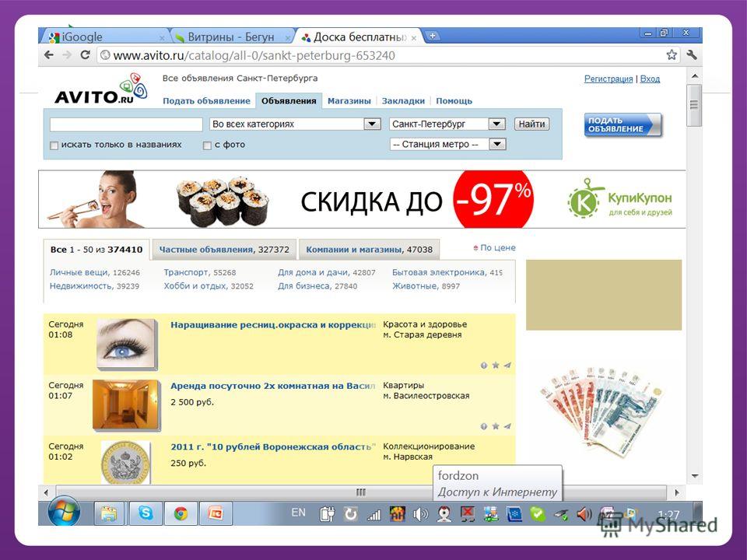The height and width of the screenshot is (560, 747).
Task: Switch to Chrome in the taskbar
Action: (x=181, y=513)
